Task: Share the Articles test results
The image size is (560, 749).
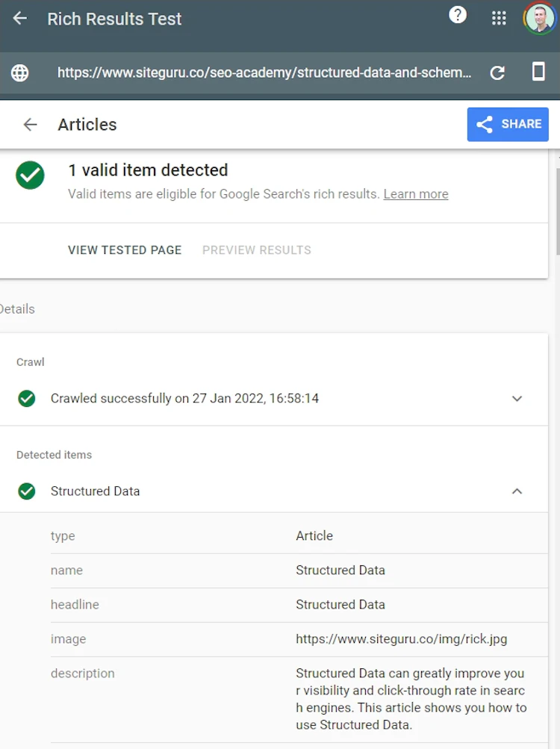Action: pyautogui.click(x=508, y=124)
